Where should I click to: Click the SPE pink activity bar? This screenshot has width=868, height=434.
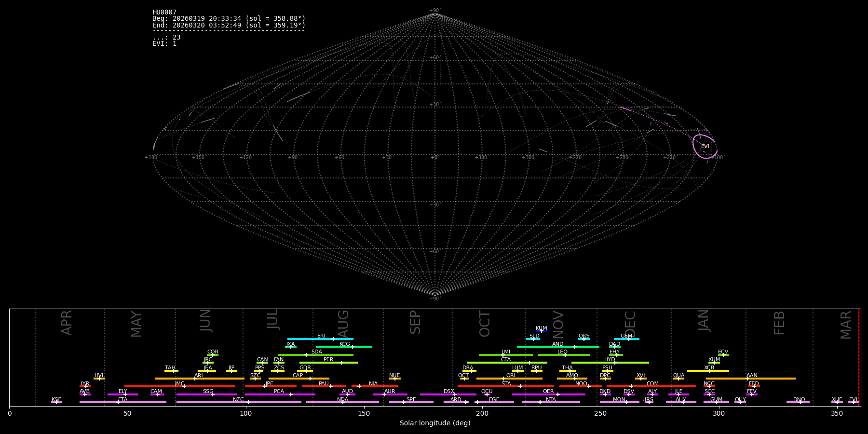411,402
